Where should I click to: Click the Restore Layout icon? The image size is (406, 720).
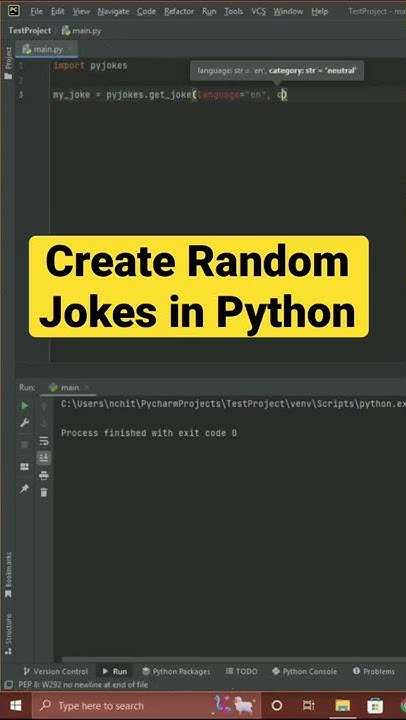(x=25, y=467)
